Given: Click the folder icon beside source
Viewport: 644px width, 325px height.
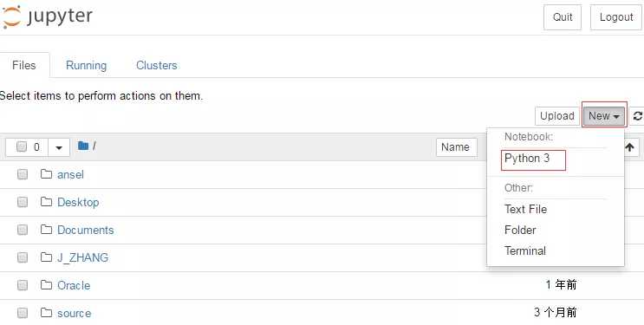Looking at the screenshot, I should pos(46,313).
